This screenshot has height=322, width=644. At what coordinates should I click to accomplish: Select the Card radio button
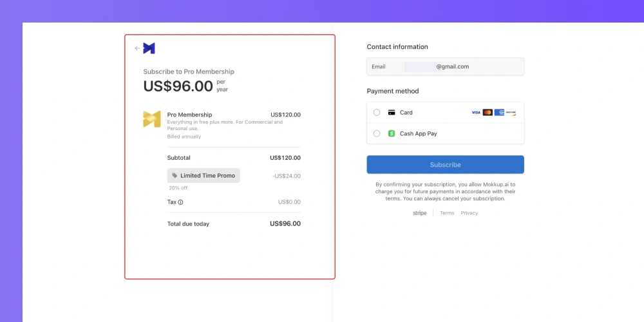point(377,113)
